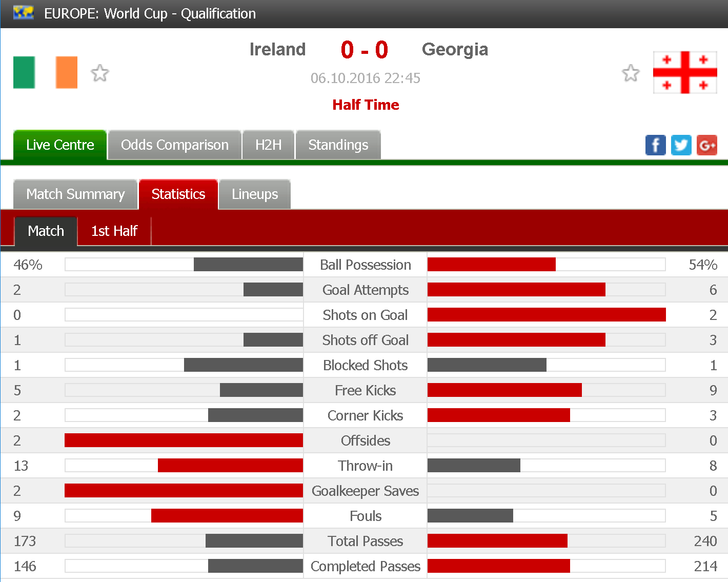View the Standings tab
Image resolution: width=728 pixels, height=582 pixels.
pos(338,145)
